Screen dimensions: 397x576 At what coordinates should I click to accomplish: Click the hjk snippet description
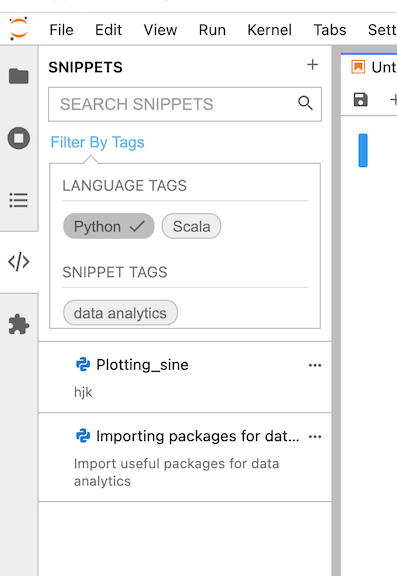pyautogui.click(x=83, y=392)
